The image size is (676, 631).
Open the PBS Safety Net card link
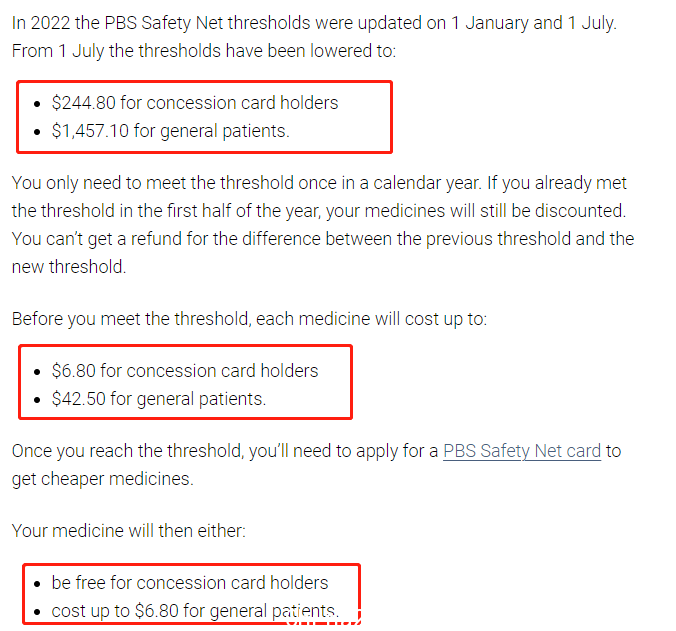click(522, 451)
